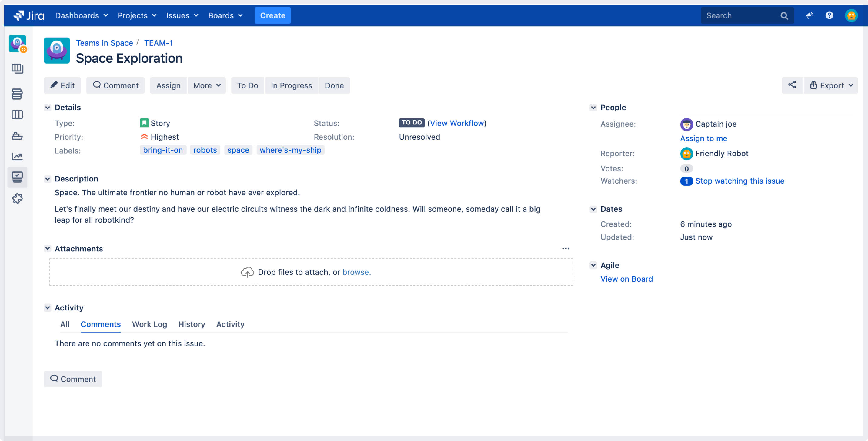This screenshot has width=868, height=441.
Task: Collapse the Dates section
Action: click(x=593, y=209)
